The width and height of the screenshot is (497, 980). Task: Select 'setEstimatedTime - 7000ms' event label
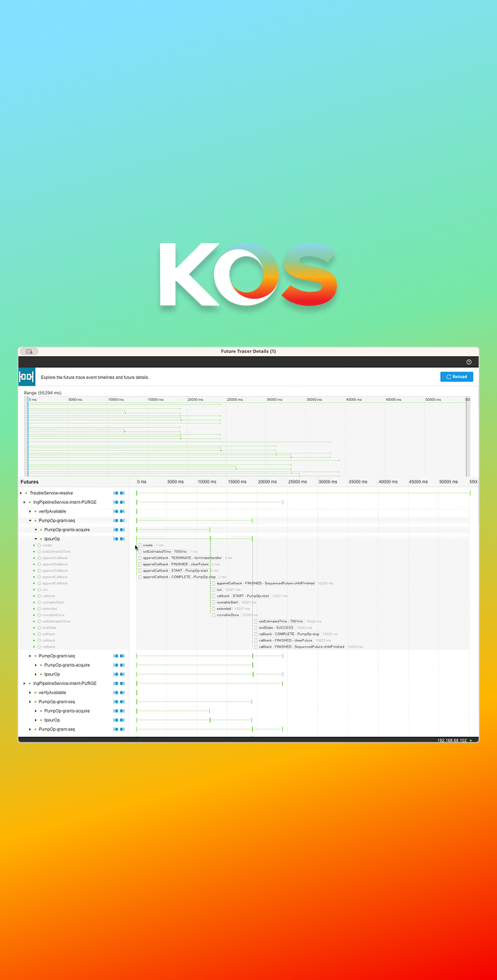pyautogui.click(x=164, y=551)
